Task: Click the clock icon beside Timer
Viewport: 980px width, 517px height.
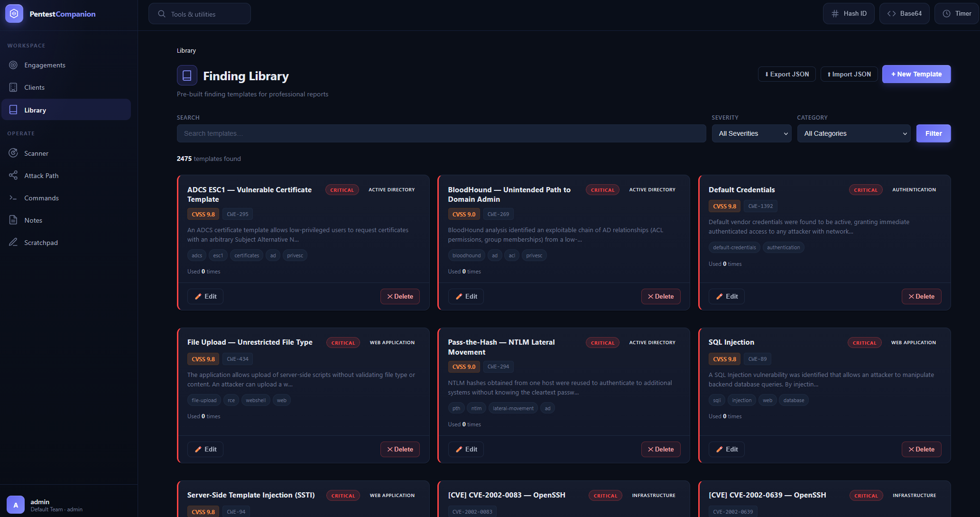Action: click(x=946, y=14)
